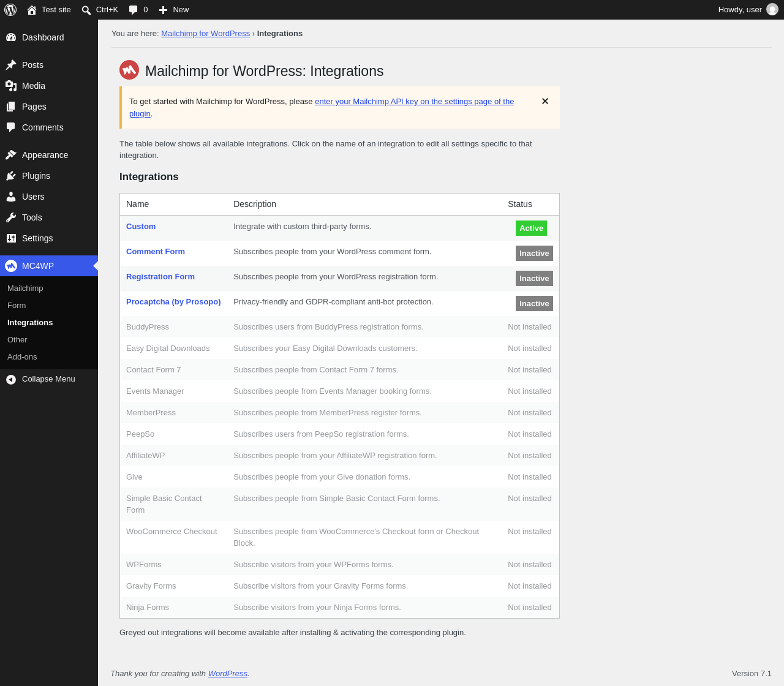Open the Mailchimp submenu item
The width and height of the screenshot is (784, 686).
pyautogui.click(x=25, y=288)
